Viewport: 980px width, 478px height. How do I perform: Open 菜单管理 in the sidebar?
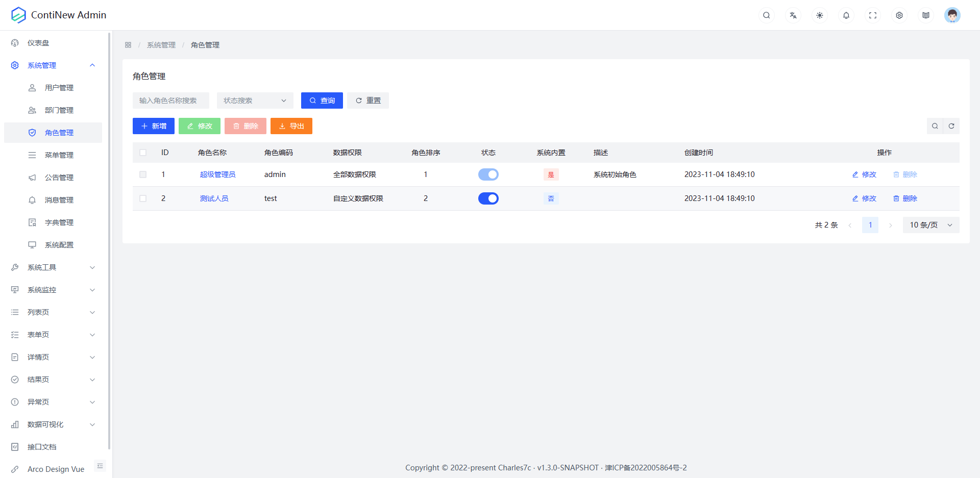pyautogui.click(x=58, y=155)
